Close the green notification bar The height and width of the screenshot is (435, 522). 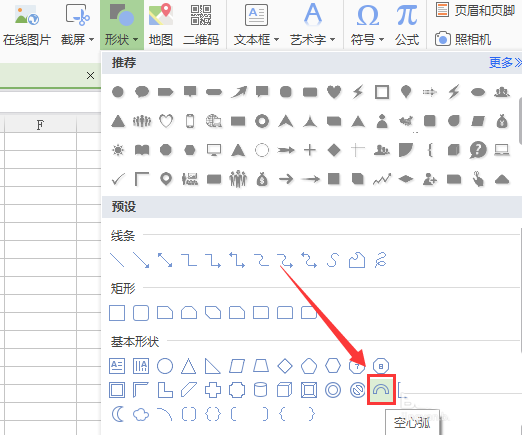90,76
